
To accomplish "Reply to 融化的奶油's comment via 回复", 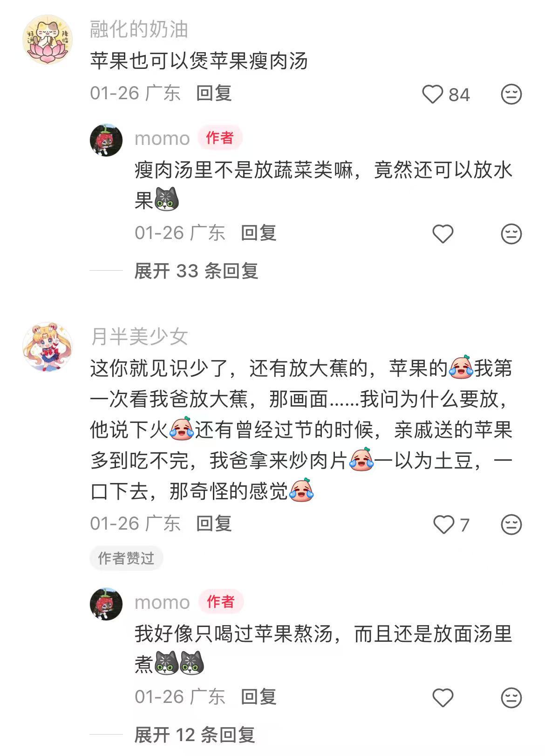I will (214, 93).
